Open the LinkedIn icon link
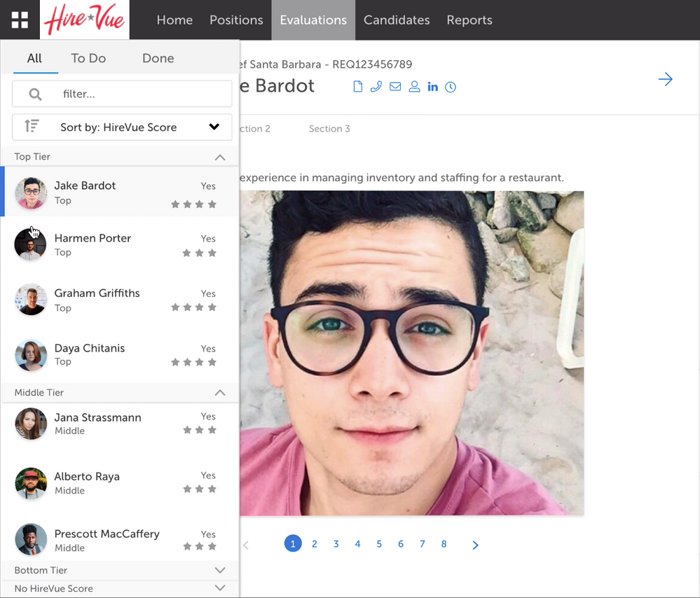This screenshot has width=700, height=598. 432,87
